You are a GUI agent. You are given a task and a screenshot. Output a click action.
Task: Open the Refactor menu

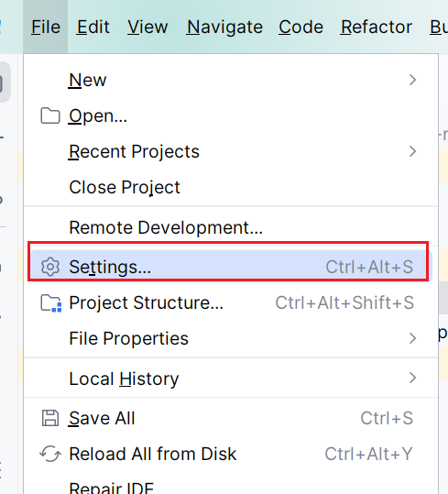point(377,27)
